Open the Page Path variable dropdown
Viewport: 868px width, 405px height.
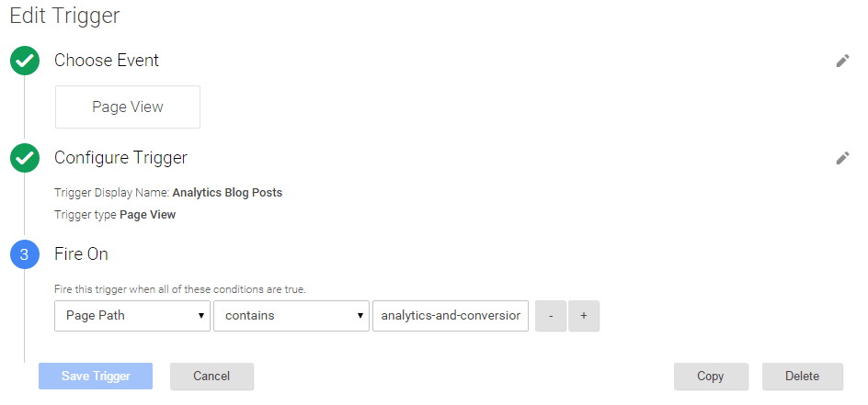coord(132,316)
